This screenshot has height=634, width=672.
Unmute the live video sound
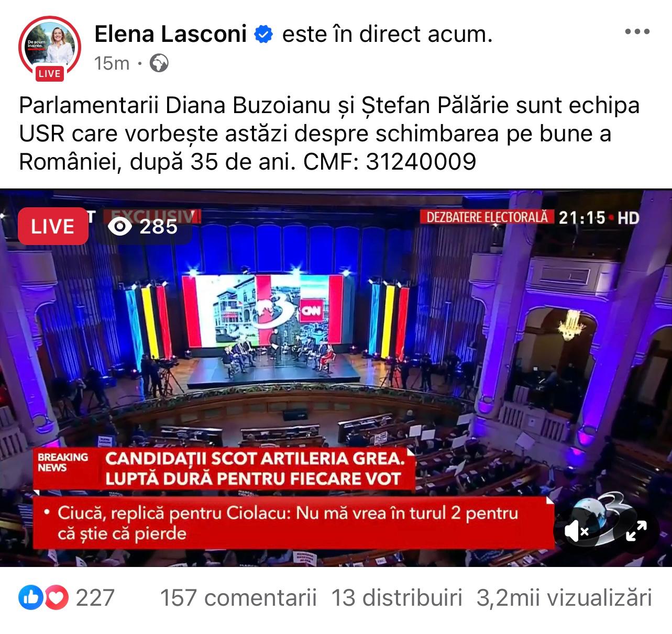(x=577, y=532)
